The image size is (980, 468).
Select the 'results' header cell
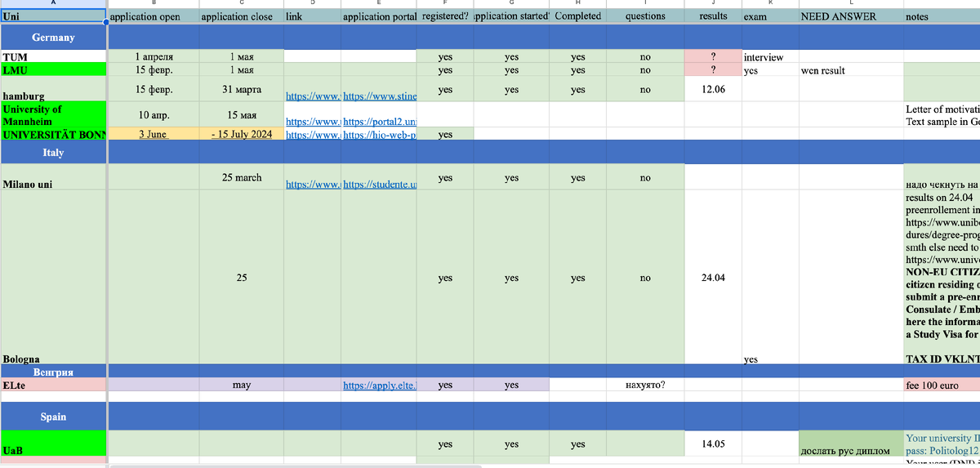point(713,16)
